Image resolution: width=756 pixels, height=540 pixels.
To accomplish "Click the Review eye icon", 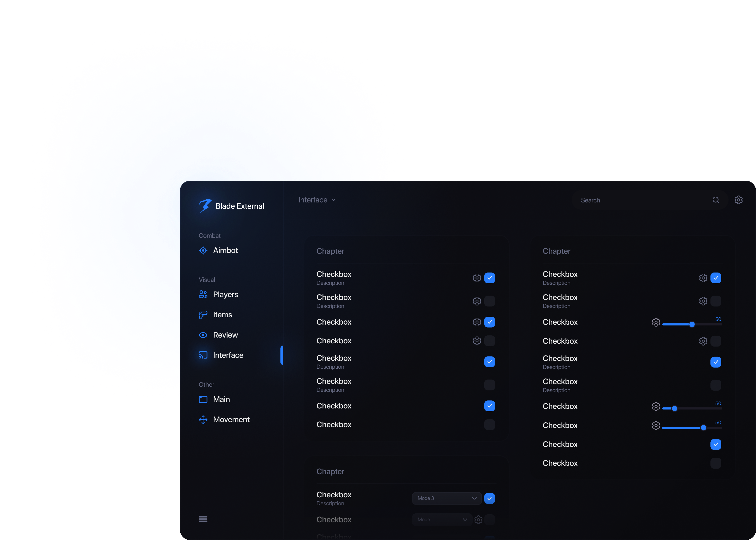I will pyautogui.click(x=203, y=335).
